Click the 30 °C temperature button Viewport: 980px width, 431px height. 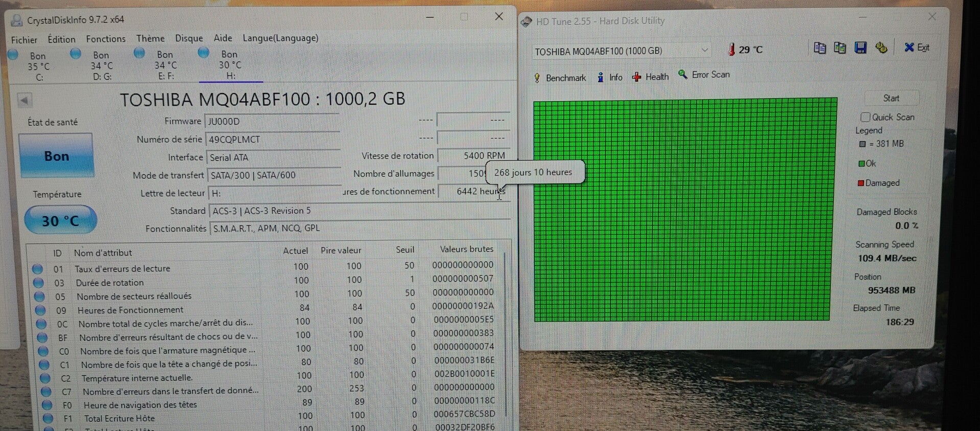(x=60, y=221)
